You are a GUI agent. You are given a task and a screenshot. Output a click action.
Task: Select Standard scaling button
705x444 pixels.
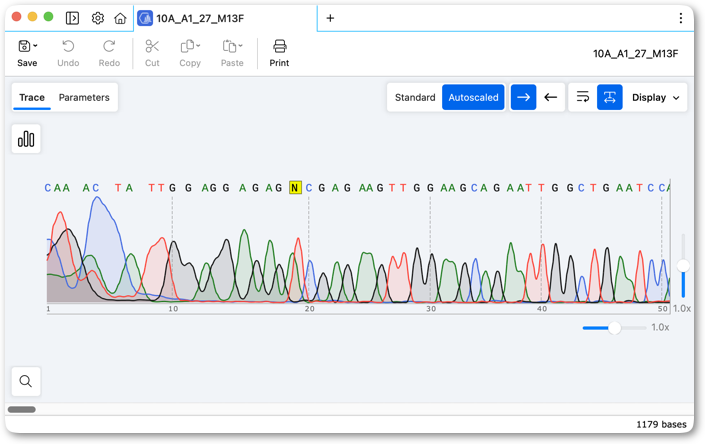pos(415,98)
